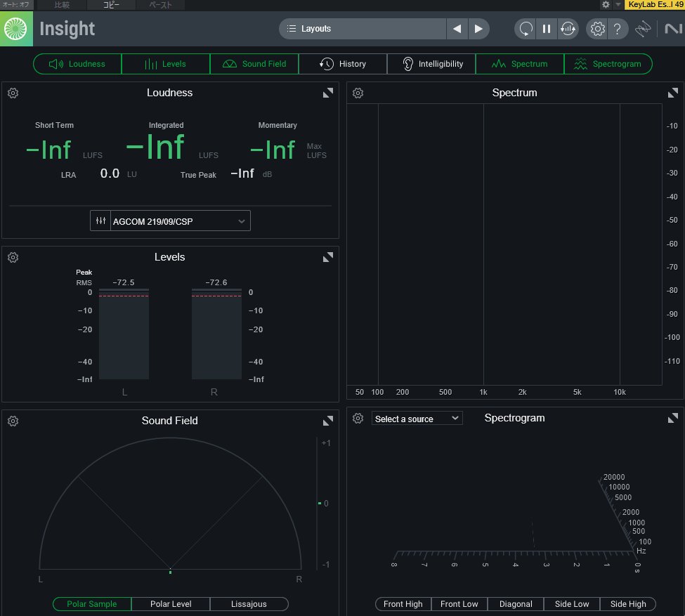Click the left peak value -72.5
Screen dimensions: 685x616
pos(124,282)
